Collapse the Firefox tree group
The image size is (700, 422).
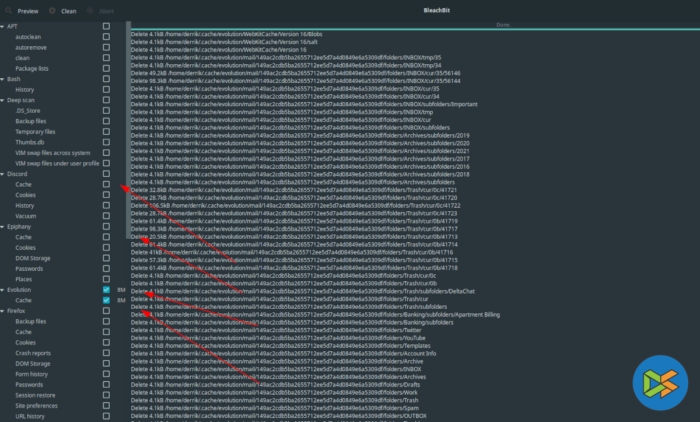pos(2,311)
